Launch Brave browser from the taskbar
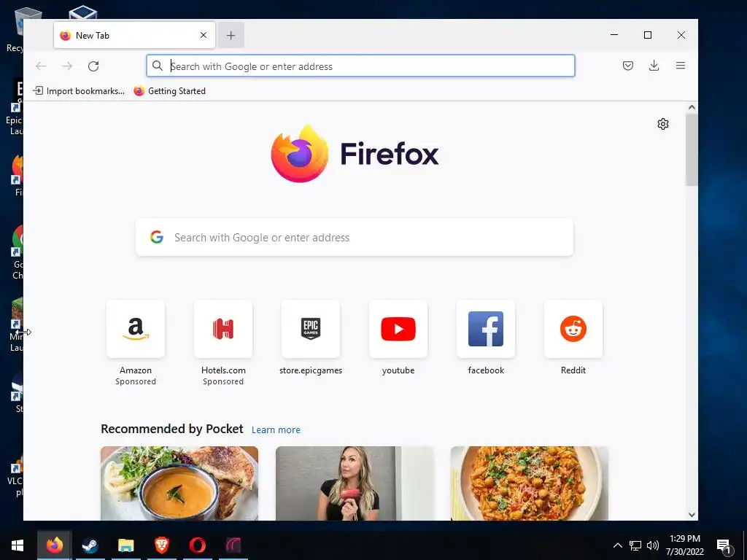 point(161,545)
